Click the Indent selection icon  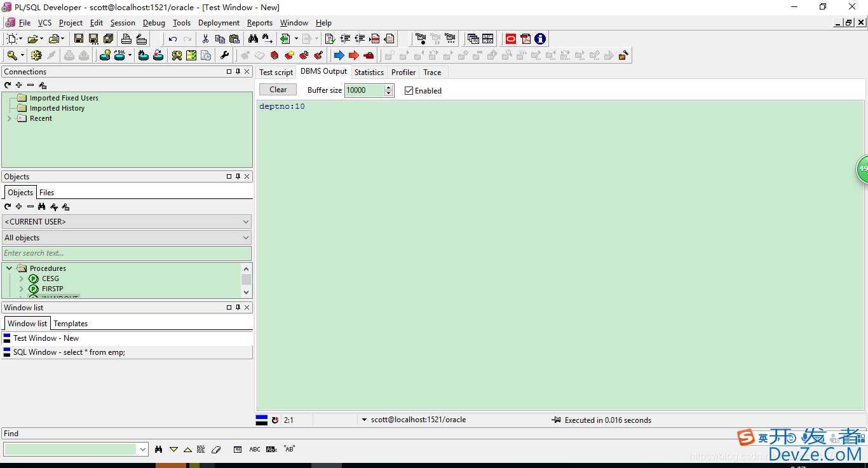pos(345,39)
